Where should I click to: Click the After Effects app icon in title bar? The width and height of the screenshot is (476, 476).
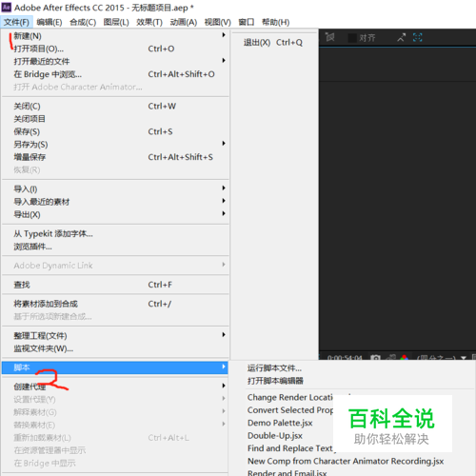[7, 7]
